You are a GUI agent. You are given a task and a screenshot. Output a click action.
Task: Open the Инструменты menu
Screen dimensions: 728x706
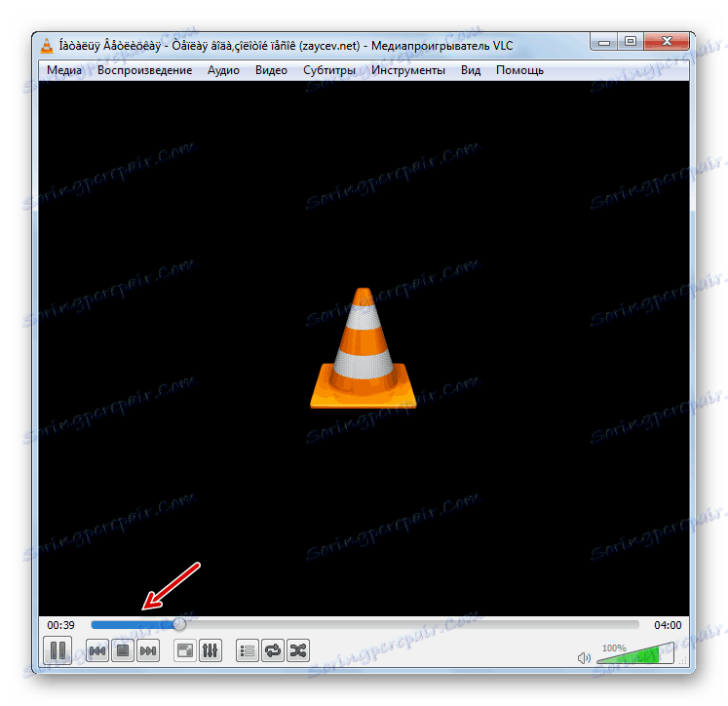point(408,70)
